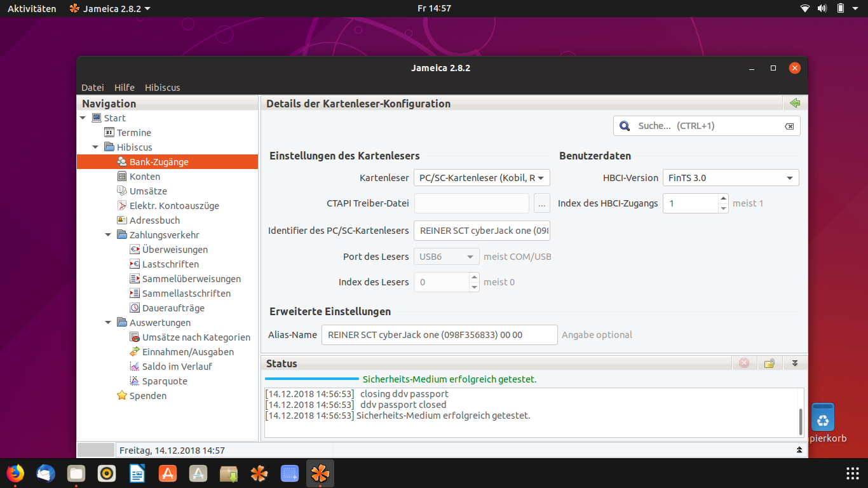Open the Hibiscus menu
This screenshot has height=488, width=868.
click(x=163, y=88)
